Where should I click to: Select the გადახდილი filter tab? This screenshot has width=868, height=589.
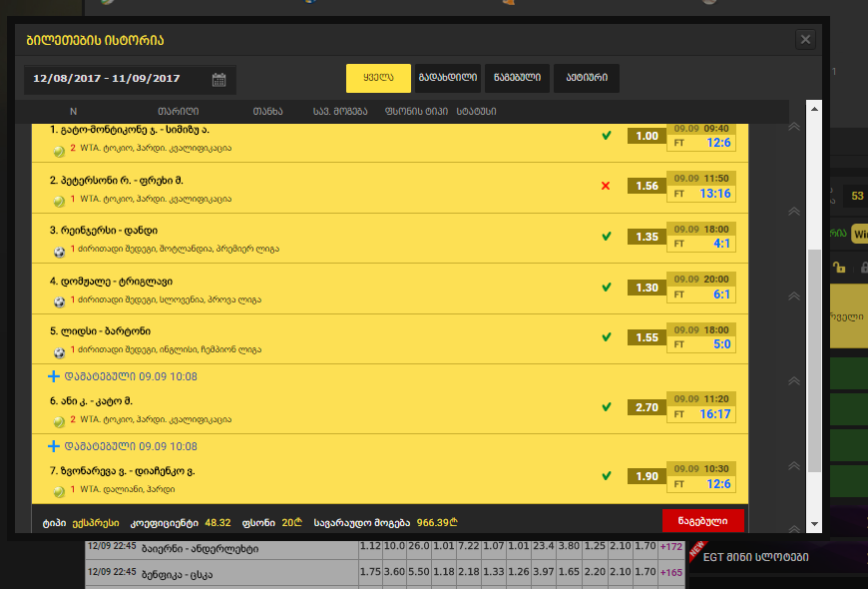448,78
